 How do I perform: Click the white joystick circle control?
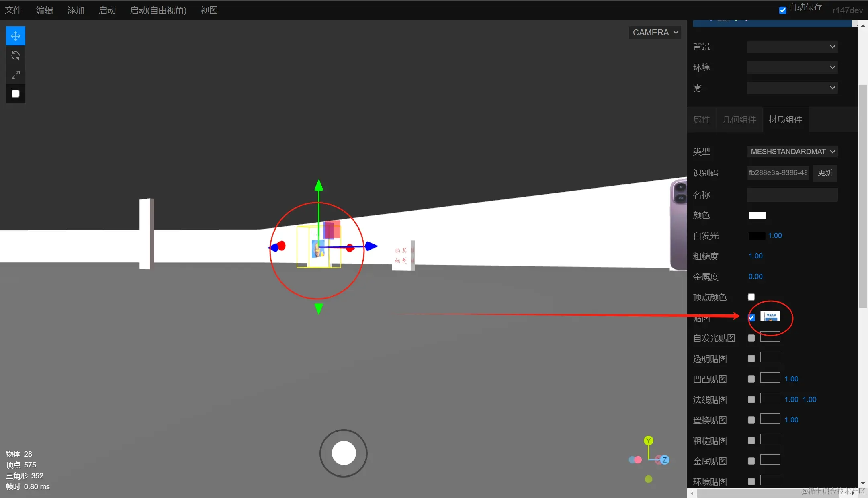pos(344,453)
